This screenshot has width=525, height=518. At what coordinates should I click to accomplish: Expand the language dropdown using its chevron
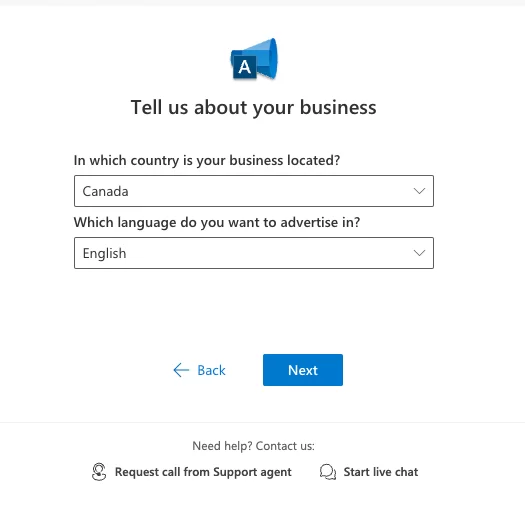[419, 253]
